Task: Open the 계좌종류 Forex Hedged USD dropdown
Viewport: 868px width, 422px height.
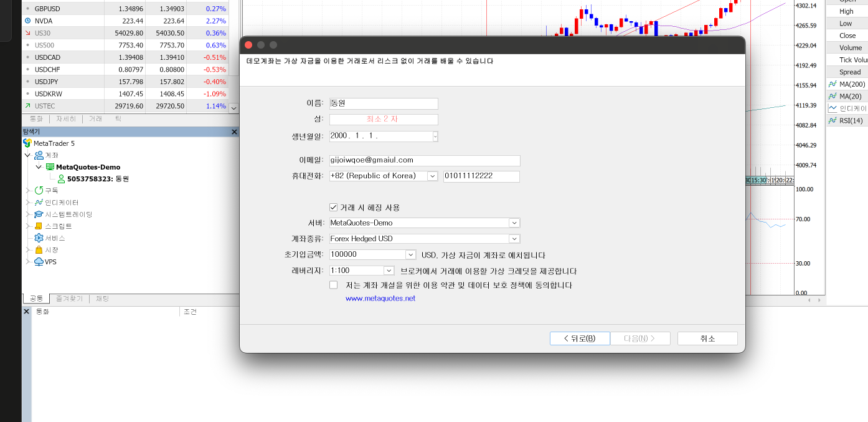Action: click(514, 239)
